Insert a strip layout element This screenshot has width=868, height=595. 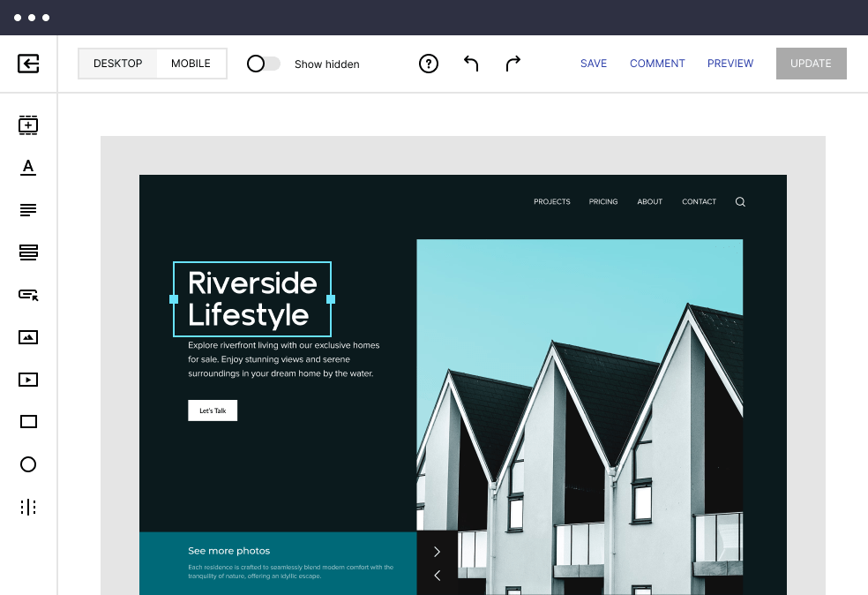click(x=28, y=252)
